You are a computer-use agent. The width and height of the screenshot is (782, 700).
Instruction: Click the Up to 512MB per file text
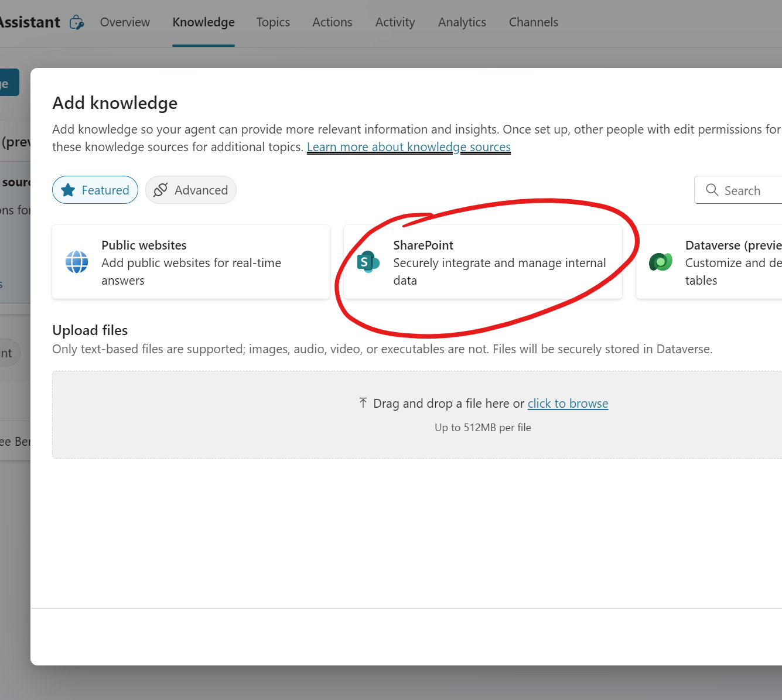tap(483, 428)
